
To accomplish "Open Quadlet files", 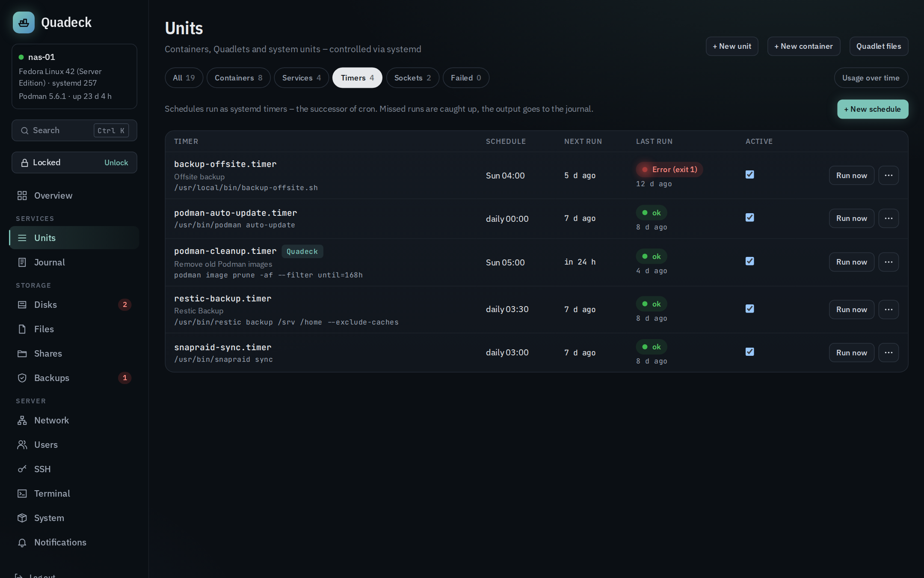I will point(879,46).
